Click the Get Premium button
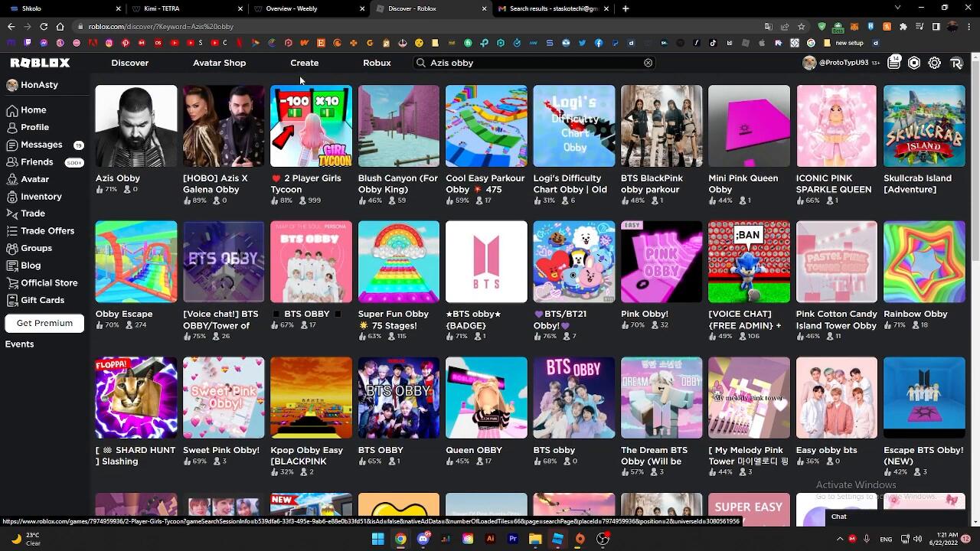Image resolution: width=980 pixels, height=551 pixels. (44, 323)
